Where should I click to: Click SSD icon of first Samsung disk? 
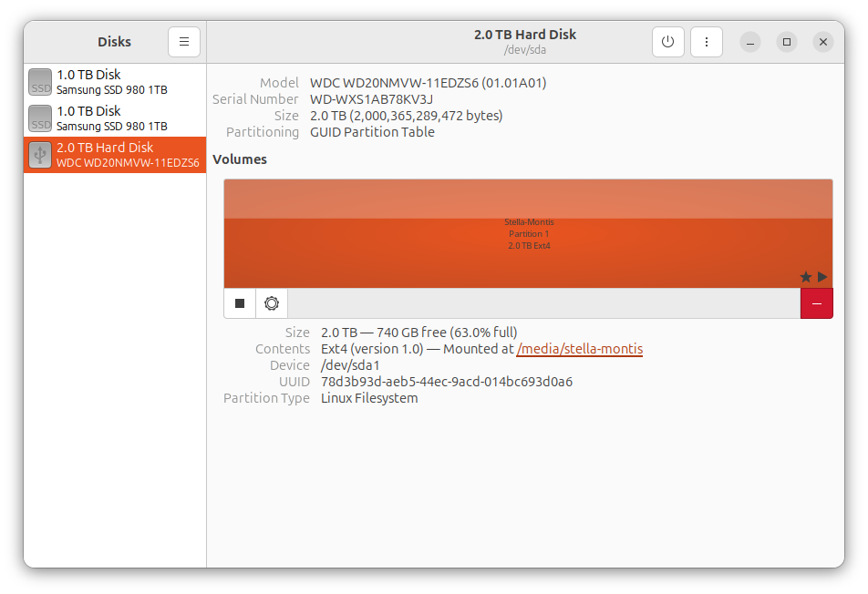[x=40, y=82]
